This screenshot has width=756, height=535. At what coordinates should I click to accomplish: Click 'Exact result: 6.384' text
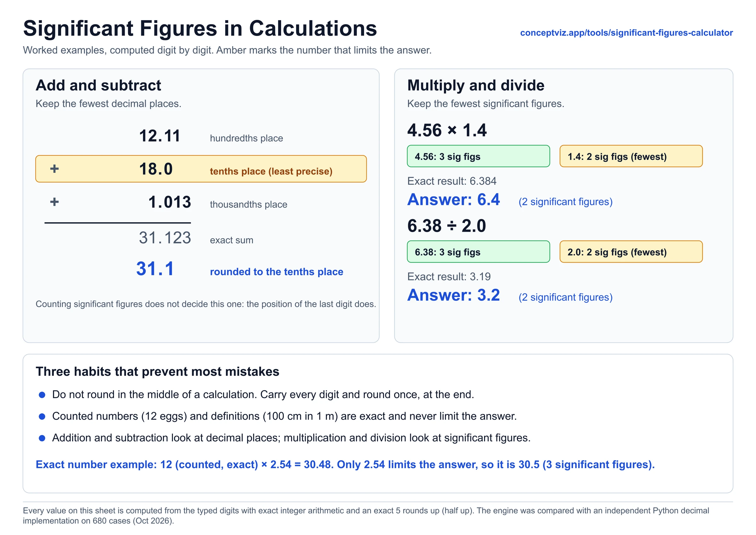(452, 181)
